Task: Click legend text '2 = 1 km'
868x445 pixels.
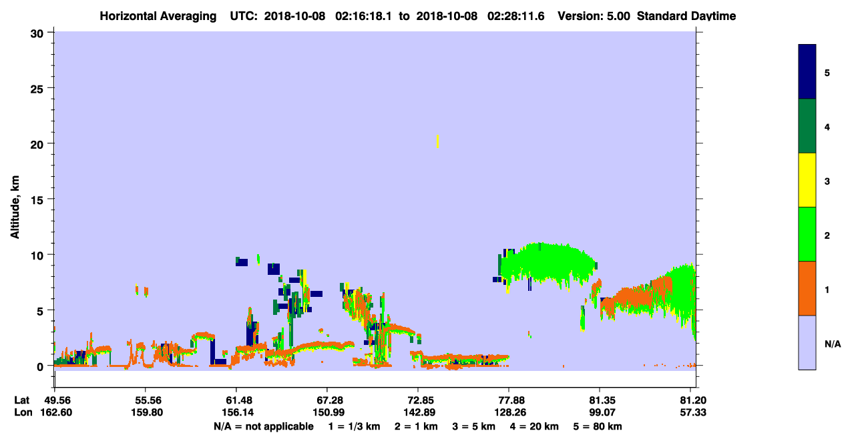Action: tap(416, 426)
